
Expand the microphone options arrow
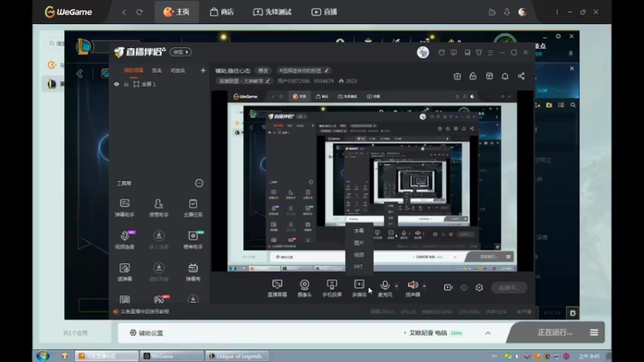click(x=396, y=286)
